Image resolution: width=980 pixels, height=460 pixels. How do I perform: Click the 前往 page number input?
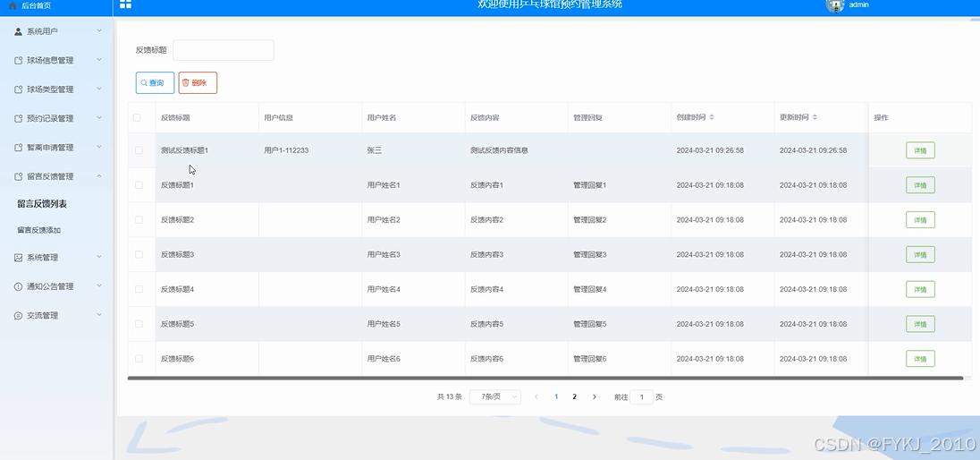pos(641,396)
